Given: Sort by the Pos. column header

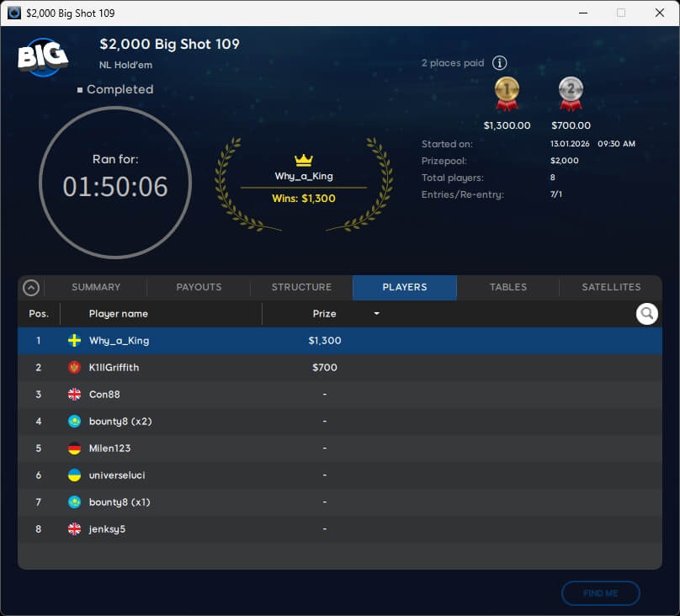Looking at the screenshot, I should tap(39, 314).
